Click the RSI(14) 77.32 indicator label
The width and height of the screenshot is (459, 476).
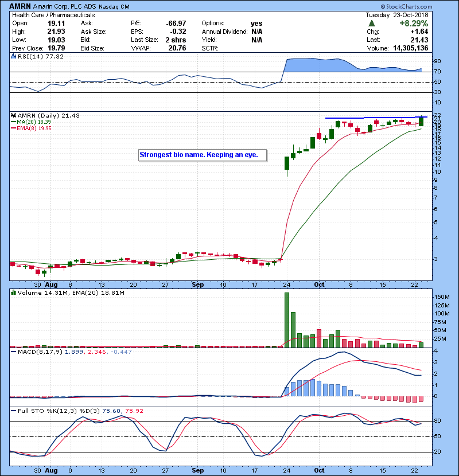coord(40,56)
